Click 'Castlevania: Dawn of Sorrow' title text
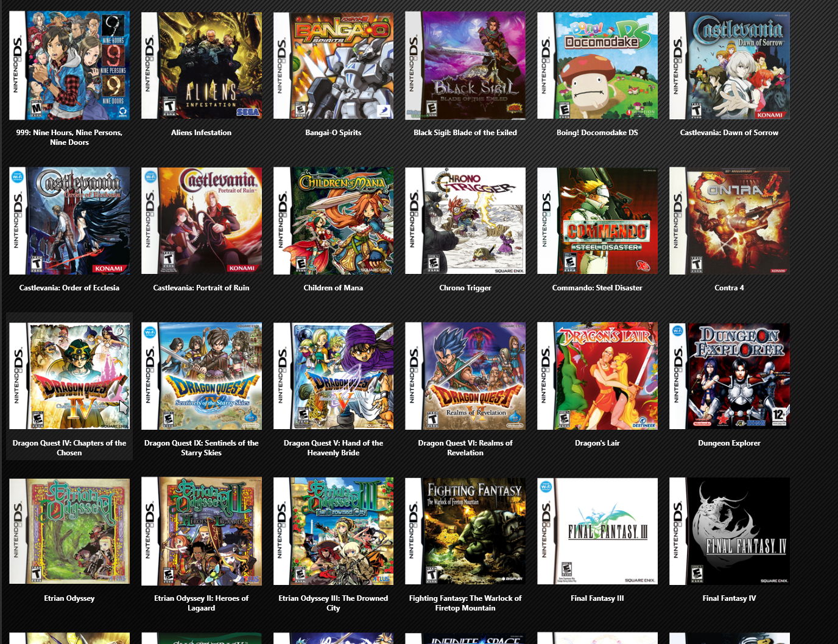838x644 pixels. tap(730, 133)
